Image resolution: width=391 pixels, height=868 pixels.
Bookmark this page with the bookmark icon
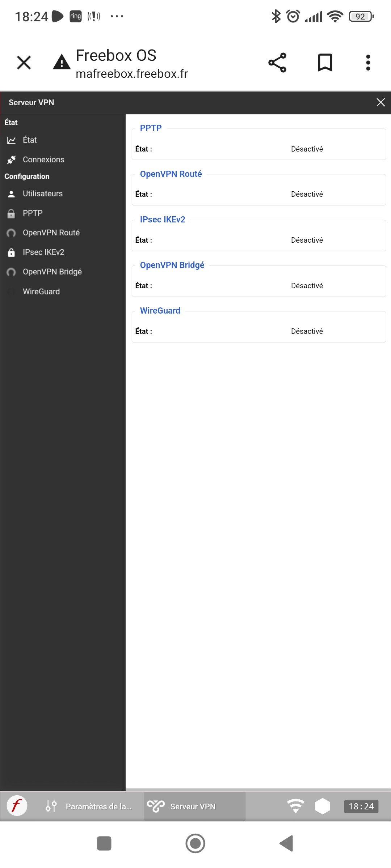pyautogui.click(x=325, y=63)
